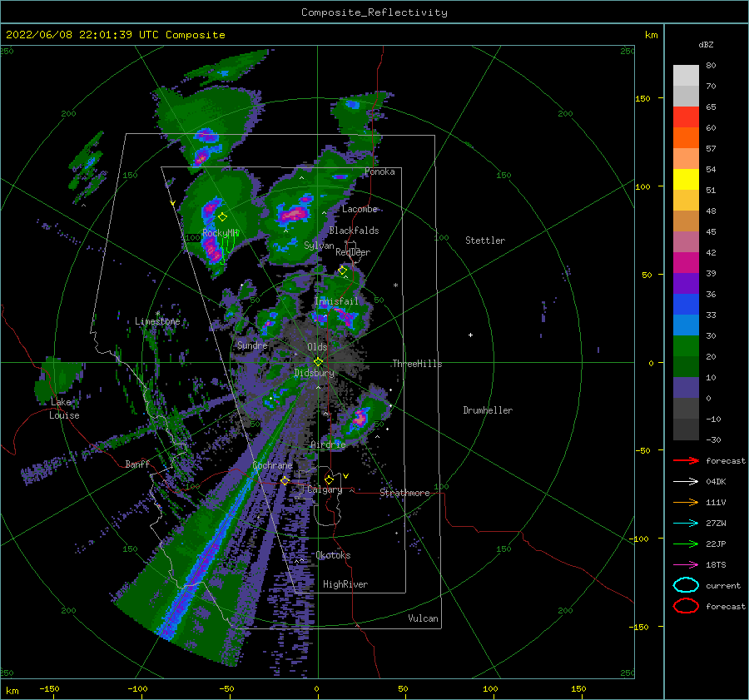Click the Okotoks label
The image size is (749, 700).
(333, 555)
